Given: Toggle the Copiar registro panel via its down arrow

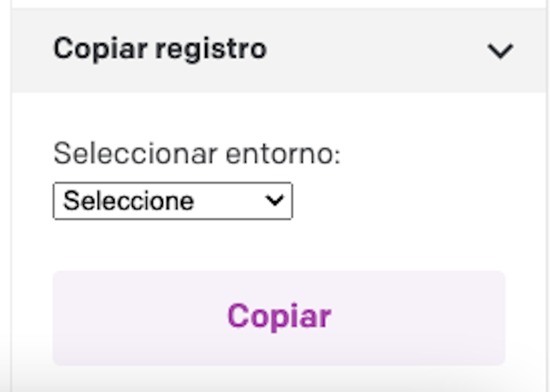Looking at the screenshot, I should coord(501,51).
